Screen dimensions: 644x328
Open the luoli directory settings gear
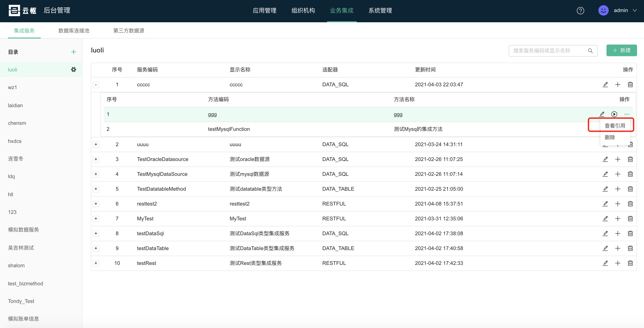point(73,70)
